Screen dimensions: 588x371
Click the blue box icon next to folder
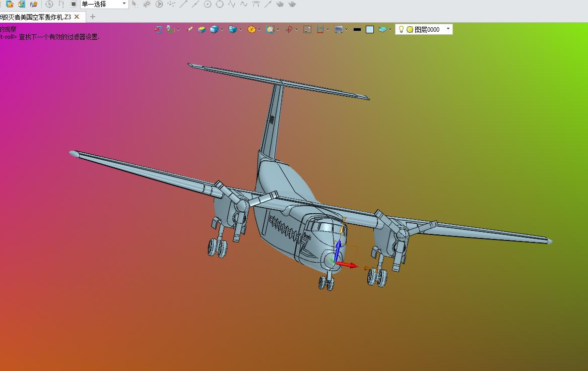22,4
